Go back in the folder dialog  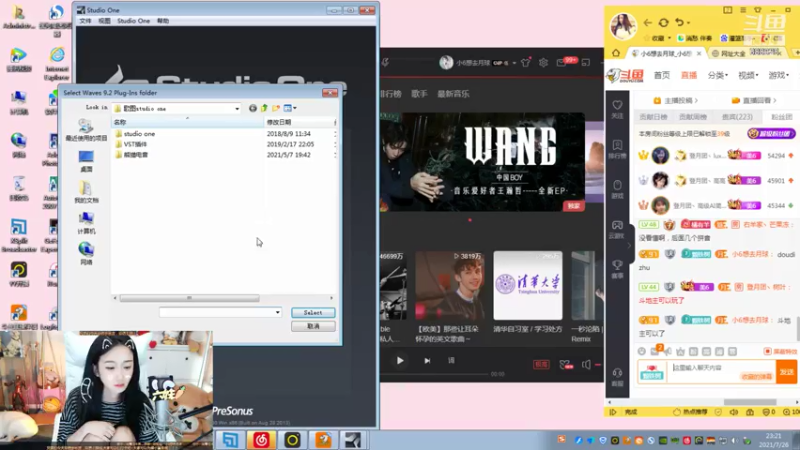[253, 108]
